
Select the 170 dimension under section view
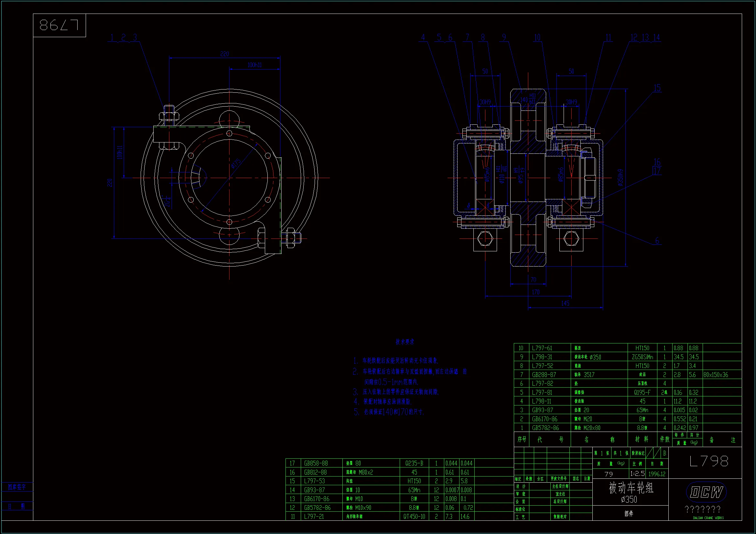tap(535, 292)
